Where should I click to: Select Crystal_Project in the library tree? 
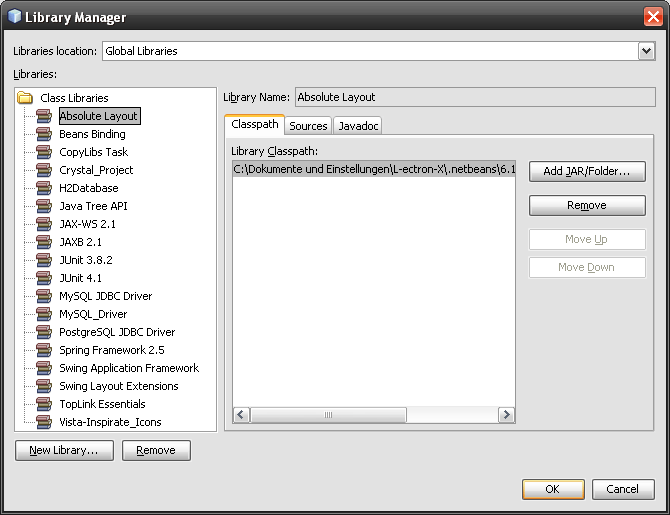tap(96, 170)
